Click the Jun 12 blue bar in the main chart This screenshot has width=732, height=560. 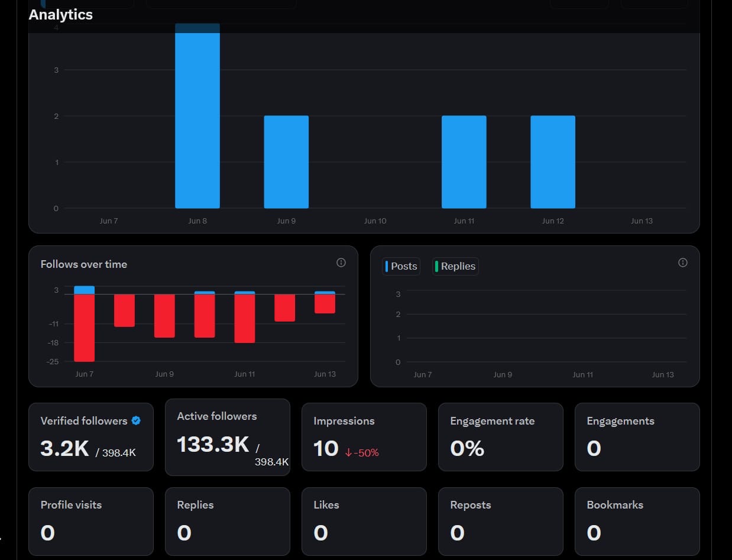click(553, 162)
